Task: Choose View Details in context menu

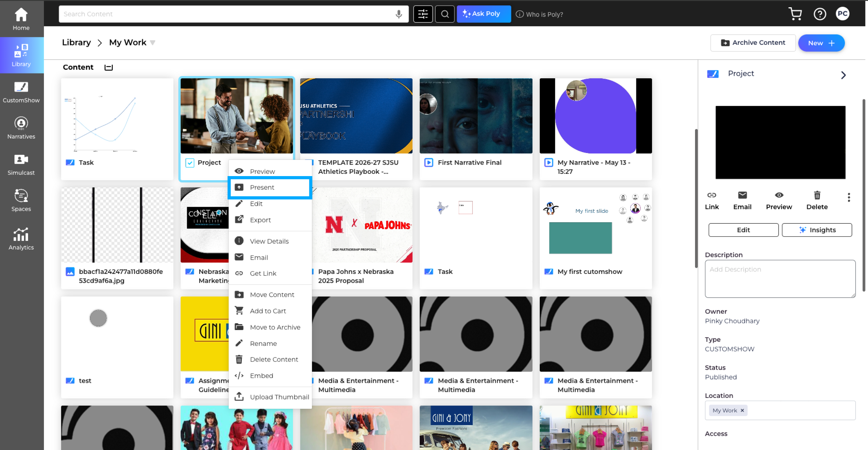Action: pyautogui.click(x=270, y=241)
